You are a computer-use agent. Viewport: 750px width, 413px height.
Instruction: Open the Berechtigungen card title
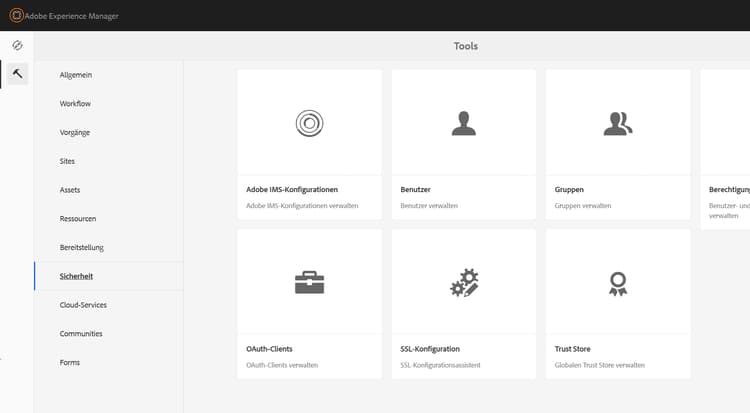[729, 190]
